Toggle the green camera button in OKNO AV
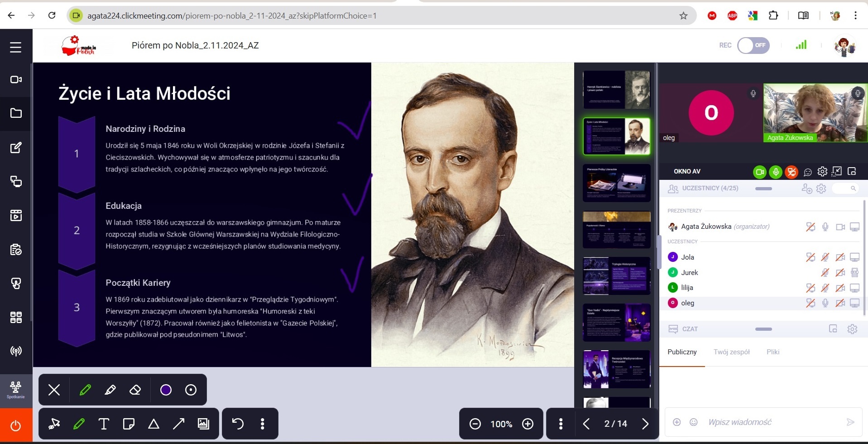The width and height of the screenshot is (868, 444). (760, 172)
